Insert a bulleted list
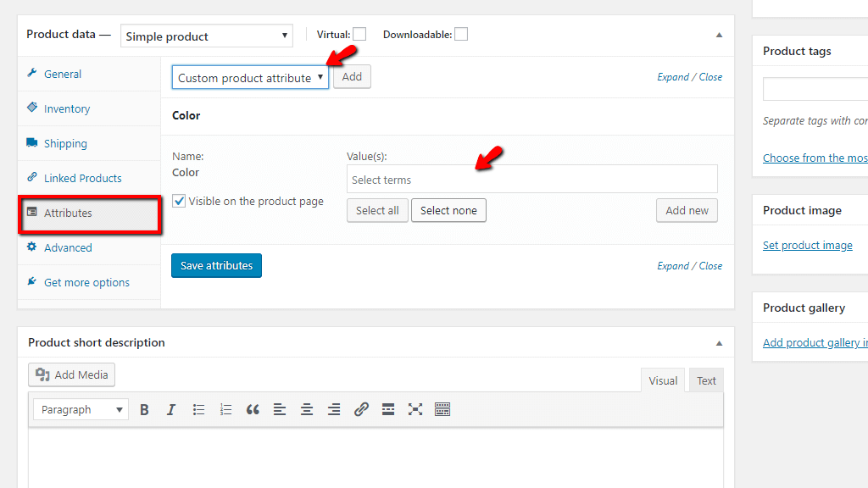This screenshot has width=868, height=488. (x=198, y=409)
